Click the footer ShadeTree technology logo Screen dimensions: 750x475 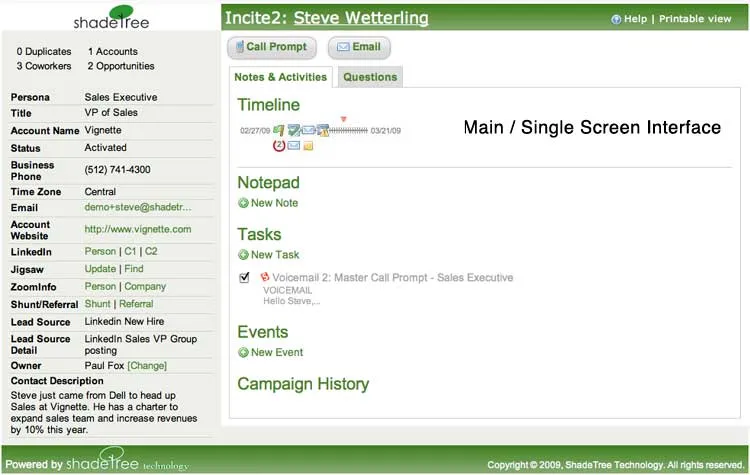[x=127, y=460]
